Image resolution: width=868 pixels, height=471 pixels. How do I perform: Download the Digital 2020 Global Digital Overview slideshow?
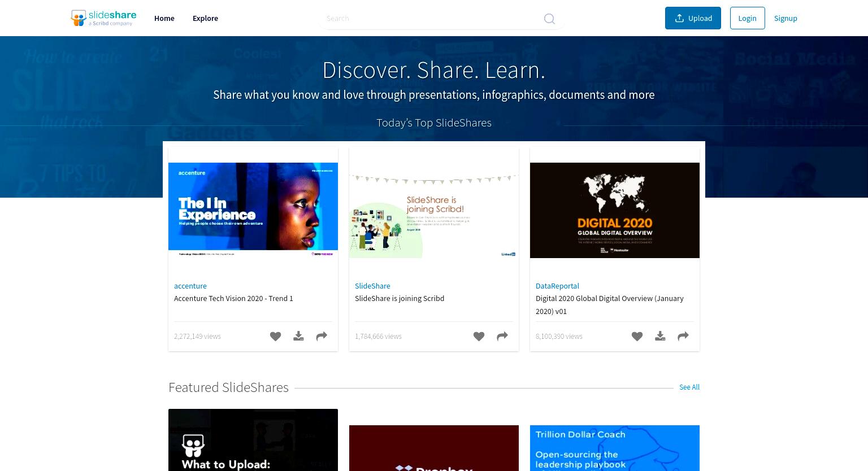coord(660,337)
